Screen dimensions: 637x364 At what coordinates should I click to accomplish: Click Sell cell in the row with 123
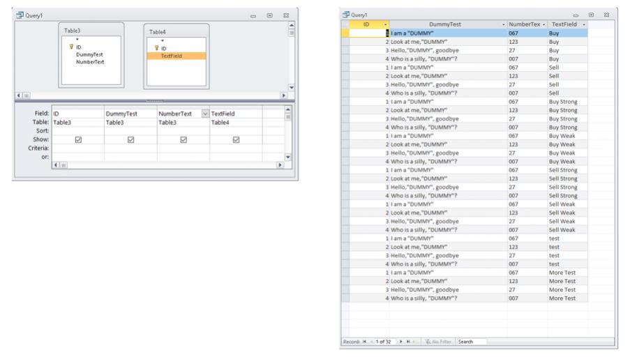[x=567, y=76]
